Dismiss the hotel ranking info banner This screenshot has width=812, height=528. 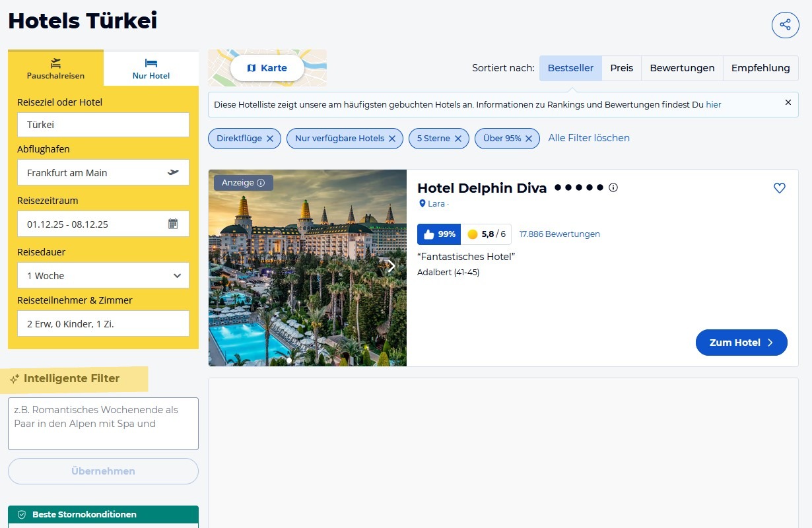pos(788,103)
